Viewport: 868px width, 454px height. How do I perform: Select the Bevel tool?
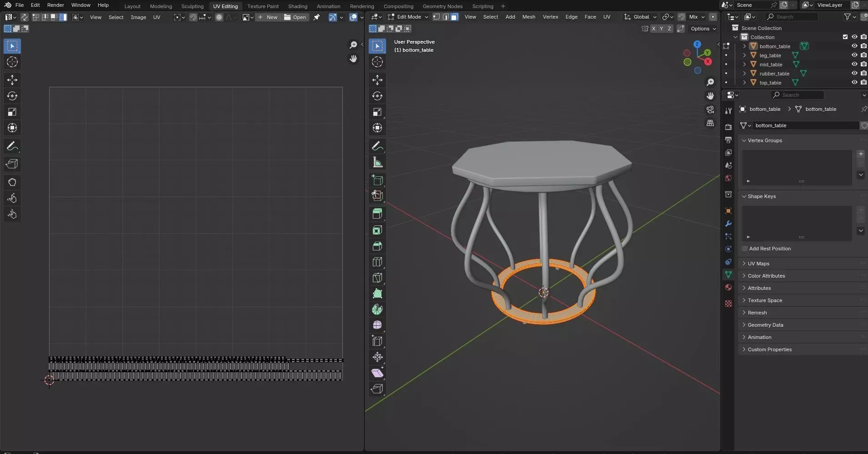click(x=377, y=246)
